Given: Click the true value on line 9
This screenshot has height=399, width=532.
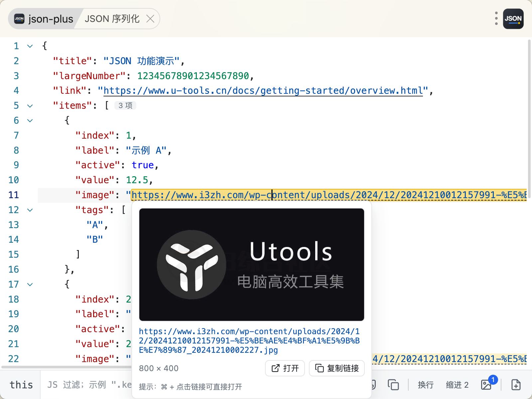Looking at the screenshot, I should click(x=143, y=165).
